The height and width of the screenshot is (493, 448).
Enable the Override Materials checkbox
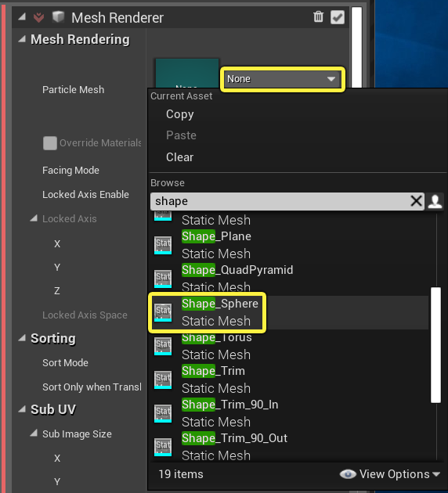(x=50, y=143)
